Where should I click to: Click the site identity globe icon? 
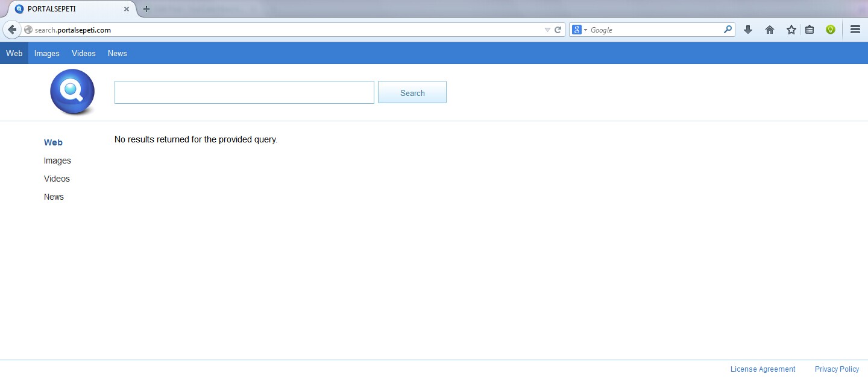pyautogui.click(x=28, y=30)
